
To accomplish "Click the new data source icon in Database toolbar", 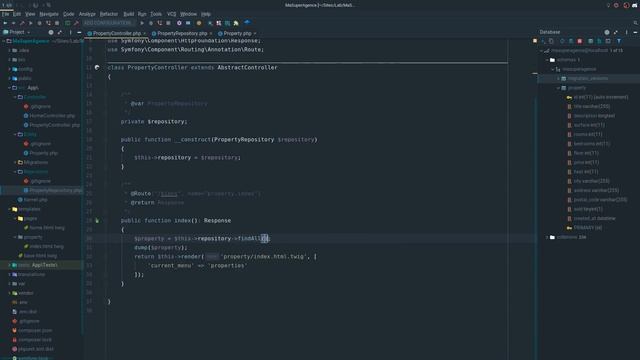I will 535,41.
